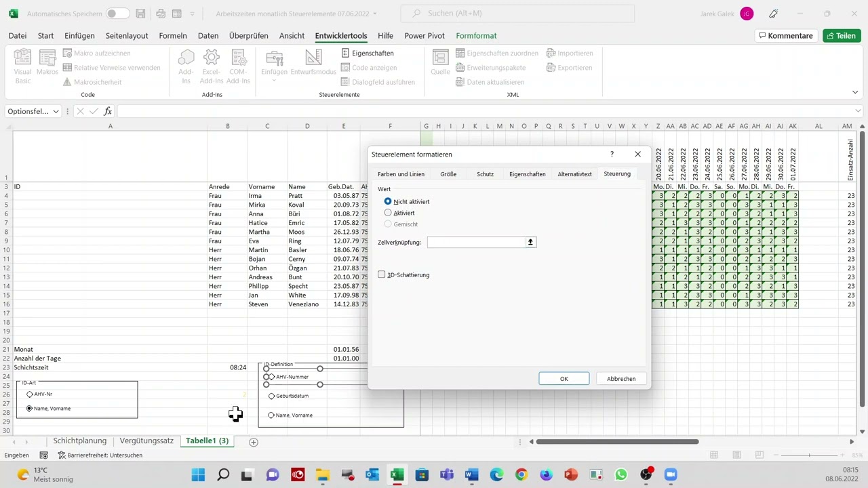Open Word from the taskbar
The width and height of the screenshot is (868, 488).
pyautogui.click(x=472, y=474)
